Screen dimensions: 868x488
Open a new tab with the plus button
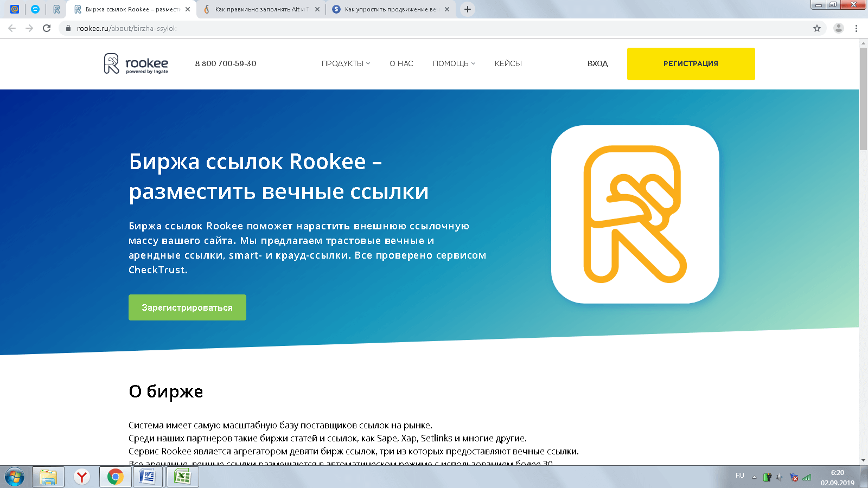tap(467, 9)
